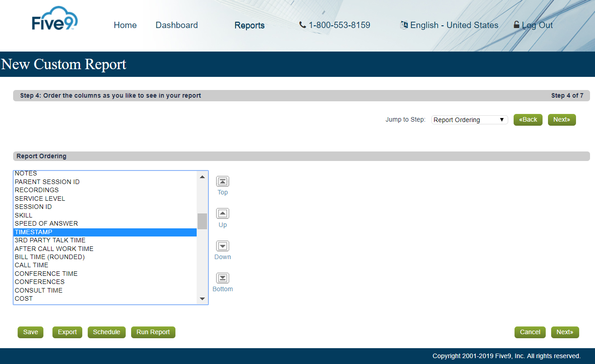This screenshot has width=595, height=364.
Task: Select the CALL TIME column
Action: [x=32, y=265]
